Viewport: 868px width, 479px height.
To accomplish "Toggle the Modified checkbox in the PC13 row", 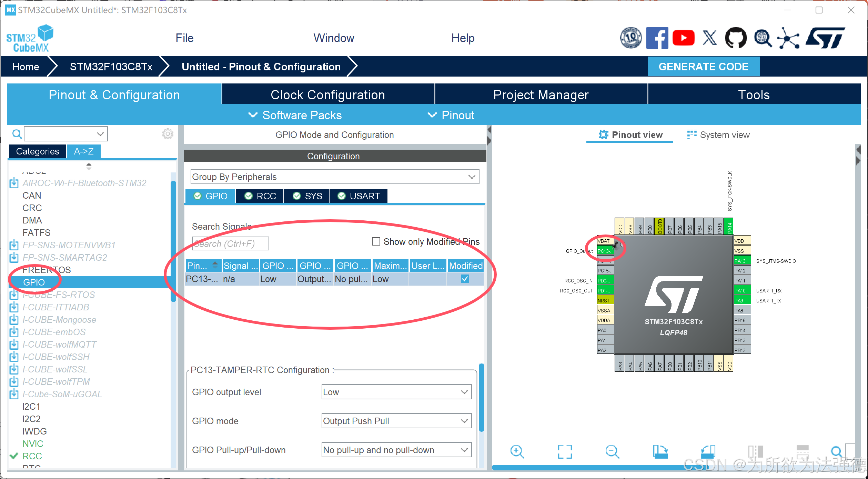I will pos(465,279).
